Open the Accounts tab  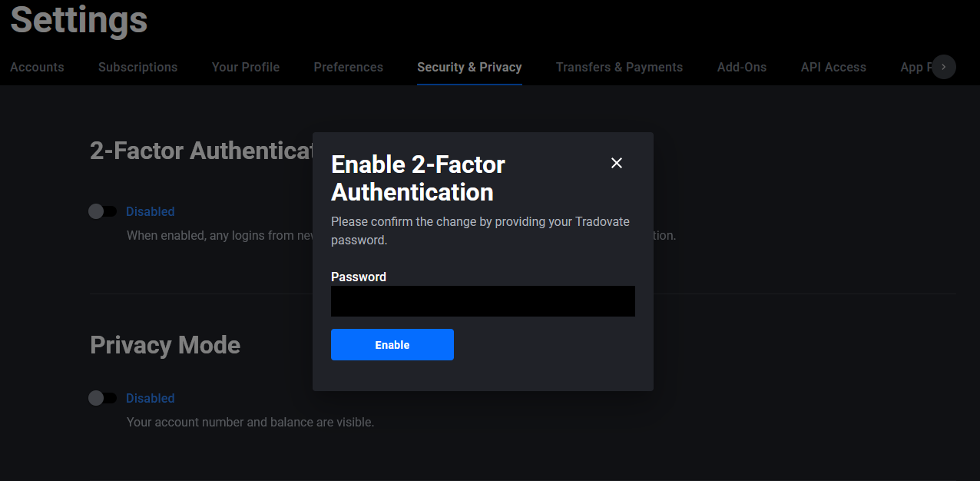point(37,67)
